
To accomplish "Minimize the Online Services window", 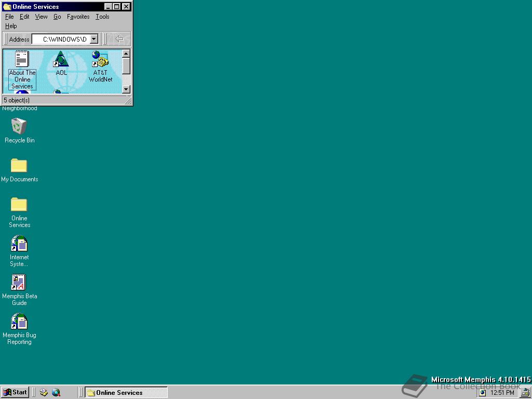I will click(108, 6).
